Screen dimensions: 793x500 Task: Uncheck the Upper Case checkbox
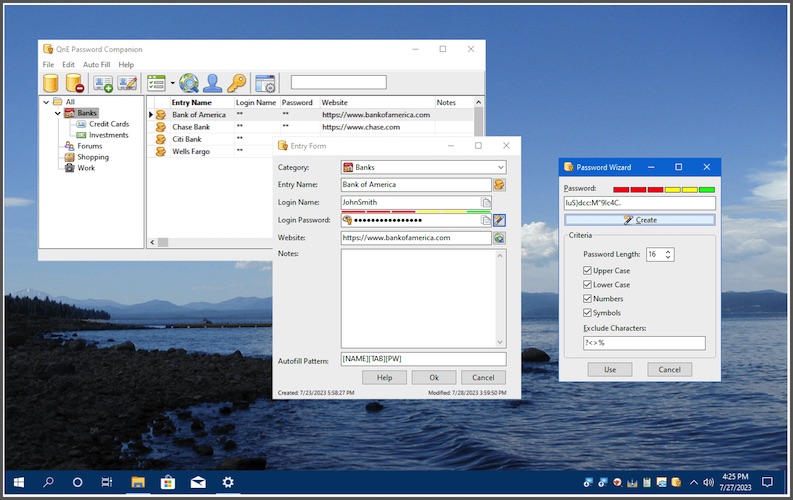coord(587,271)
